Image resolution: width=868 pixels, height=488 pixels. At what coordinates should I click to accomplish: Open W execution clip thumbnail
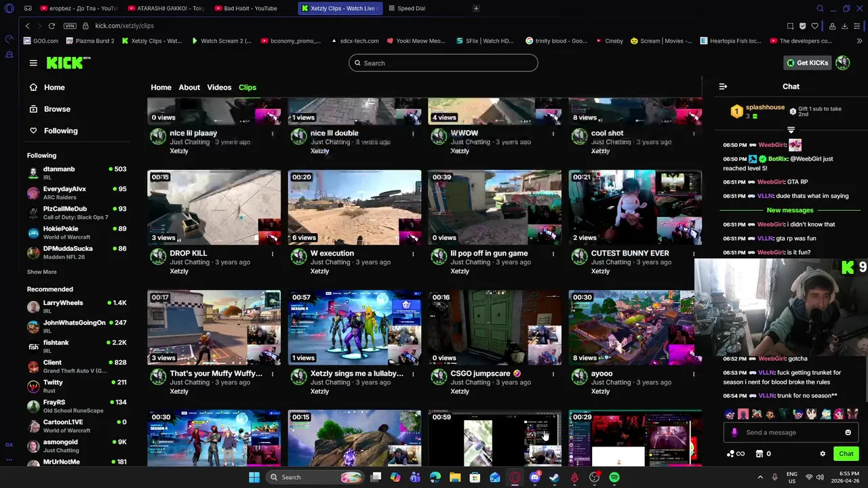[x=355, y=207]
